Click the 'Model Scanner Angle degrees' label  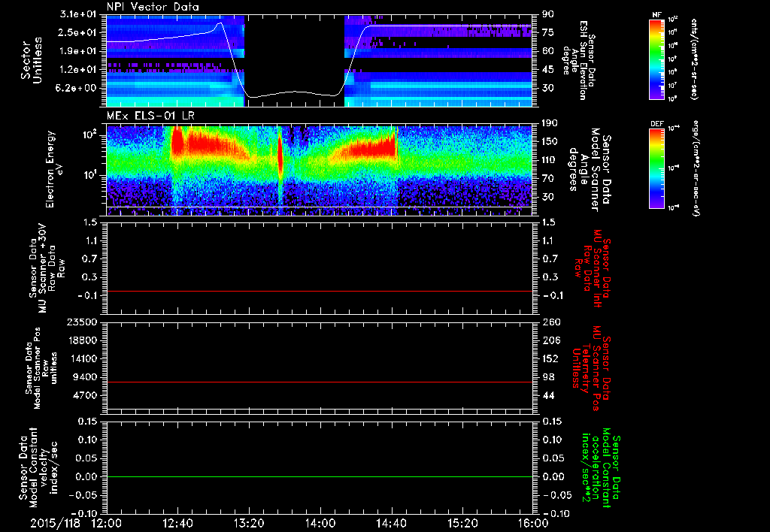click(x=589, y=170)
